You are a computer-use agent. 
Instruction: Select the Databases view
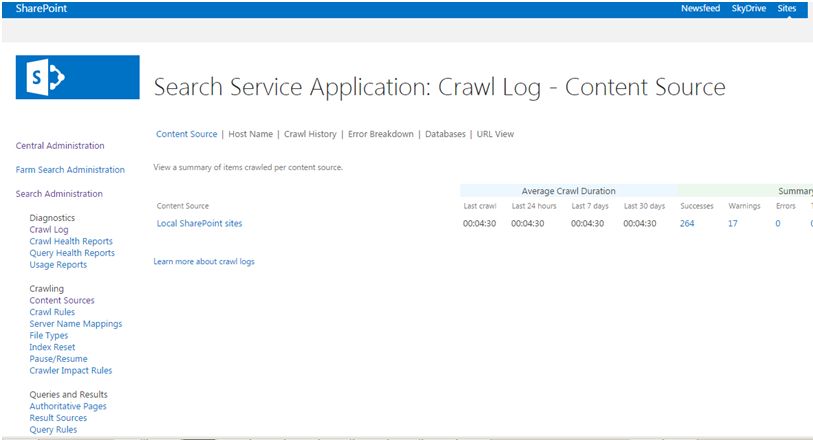pos(445,134)
